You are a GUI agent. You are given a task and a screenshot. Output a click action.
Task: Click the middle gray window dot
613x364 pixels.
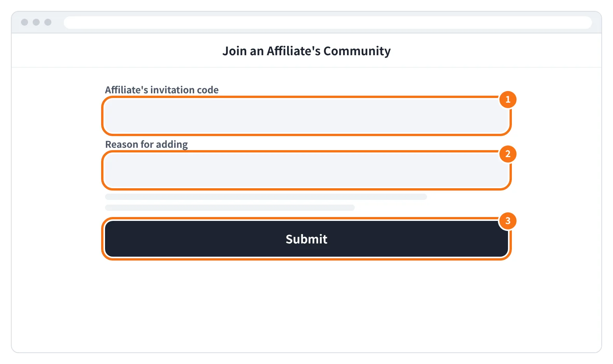point(36,22)
